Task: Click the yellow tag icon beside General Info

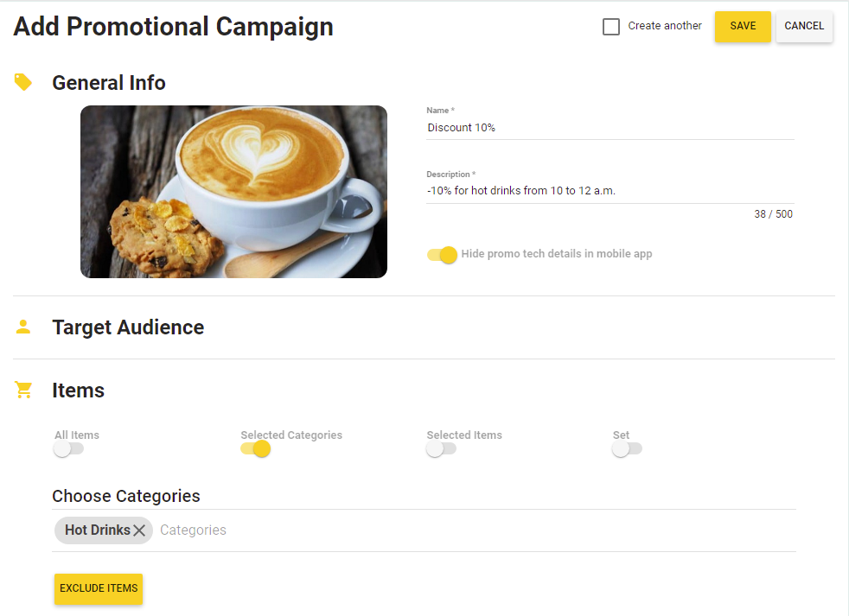Action: click(x=23, y=80)
